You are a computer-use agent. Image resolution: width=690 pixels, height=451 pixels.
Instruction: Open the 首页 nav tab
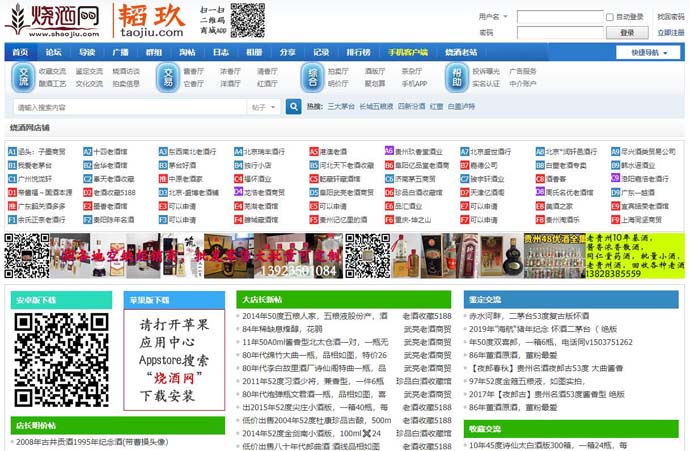(x=20, y=52)
